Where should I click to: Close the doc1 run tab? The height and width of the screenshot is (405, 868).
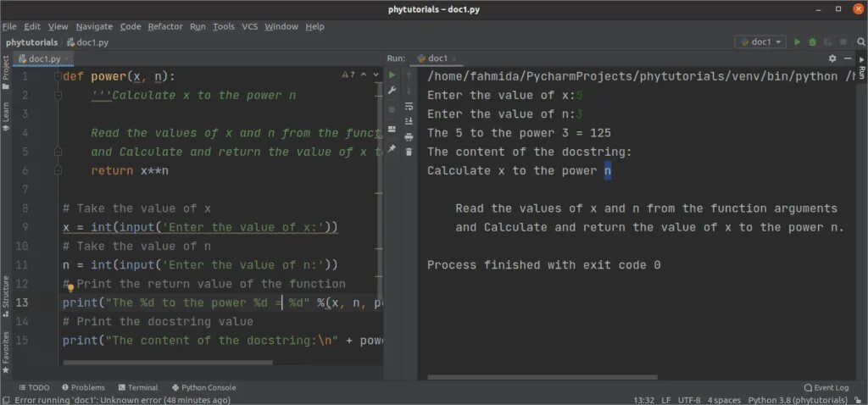pos(454,58)
